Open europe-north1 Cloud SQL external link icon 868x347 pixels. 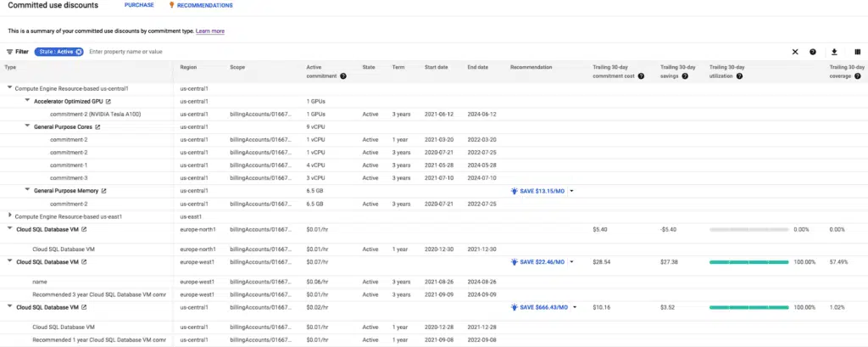point(84,229)
